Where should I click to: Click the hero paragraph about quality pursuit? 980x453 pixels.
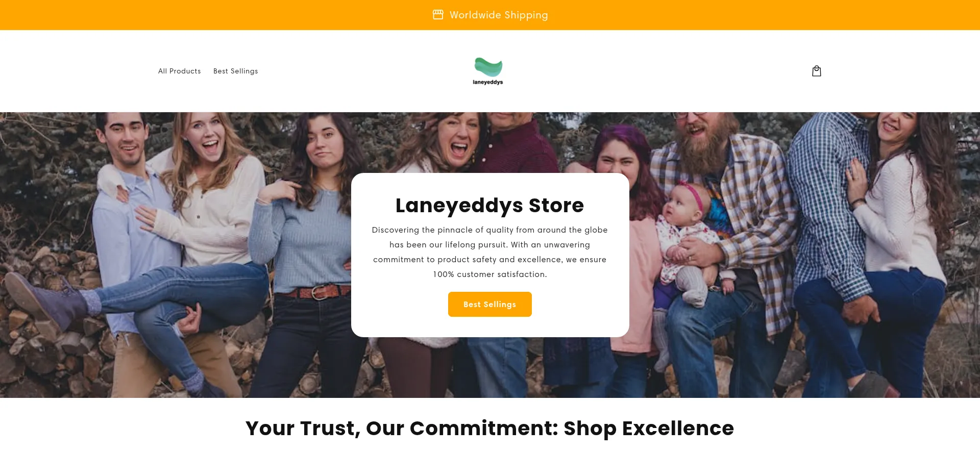[x=490, y=252]
